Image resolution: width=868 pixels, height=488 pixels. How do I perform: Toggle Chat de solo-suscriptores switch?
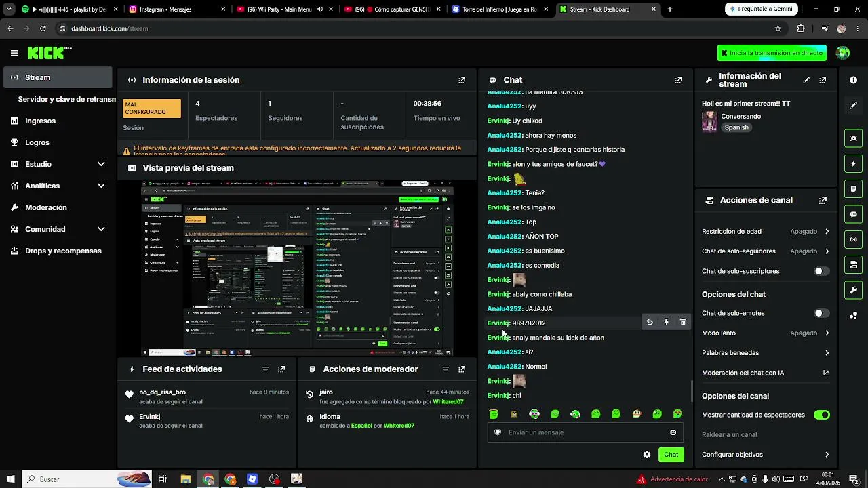(821, 271)
